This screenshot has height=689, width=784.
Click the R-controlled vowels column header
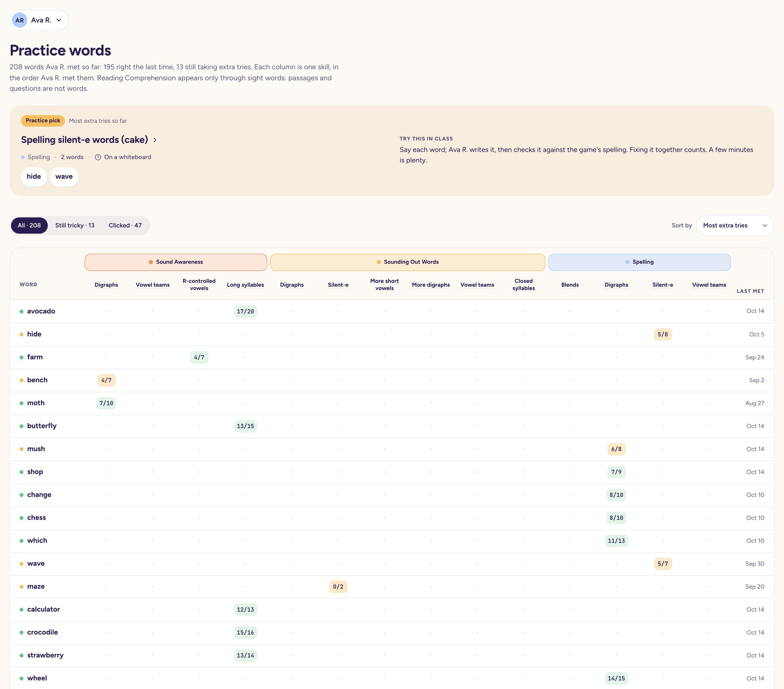(199, 285)
